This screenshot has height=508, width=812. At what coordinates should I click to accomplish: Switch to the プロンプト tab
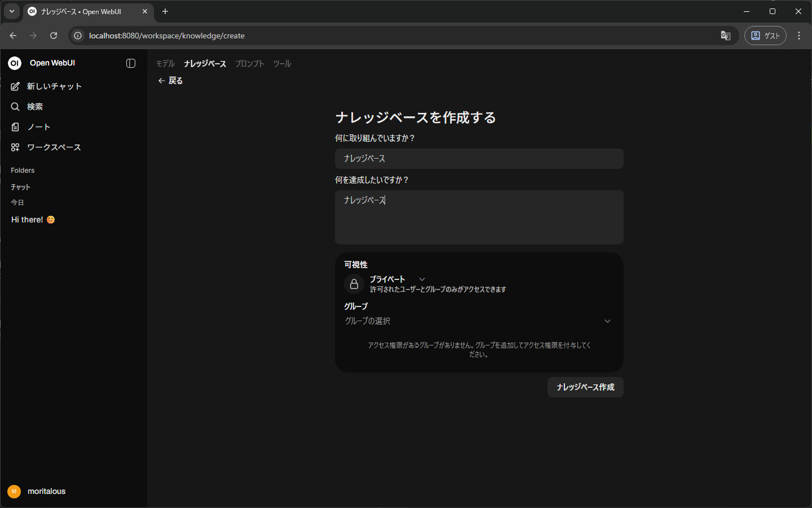[x=249, y=64]
